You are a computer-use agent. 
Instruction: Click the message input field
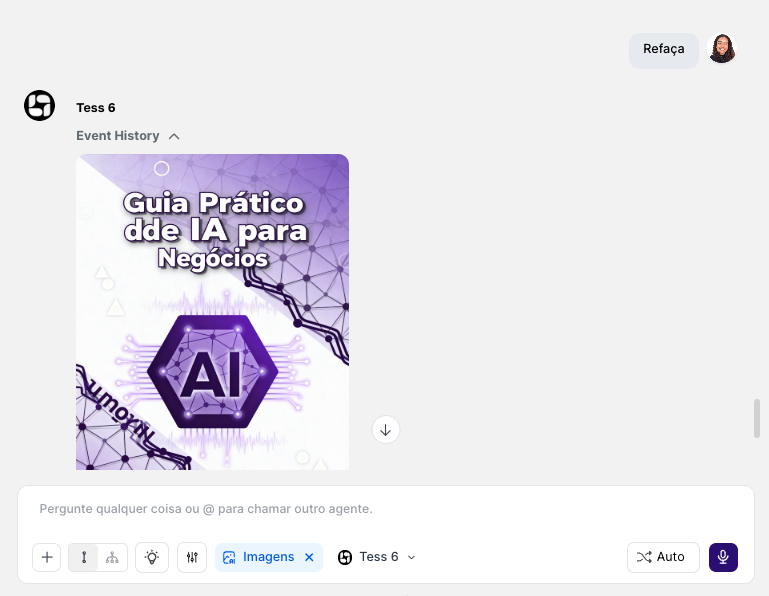click(385, 509)
